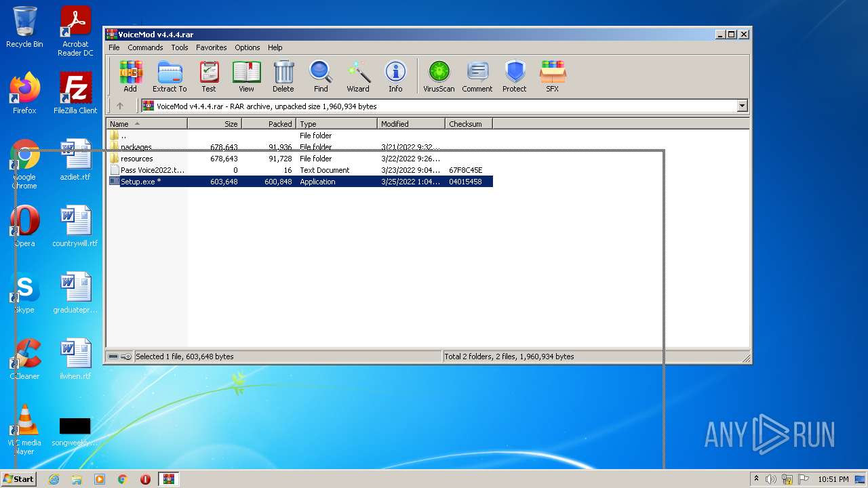Open VLC media player desktop icon
The height and width of the screenshot is (488, 868).
tap(24, 430)
